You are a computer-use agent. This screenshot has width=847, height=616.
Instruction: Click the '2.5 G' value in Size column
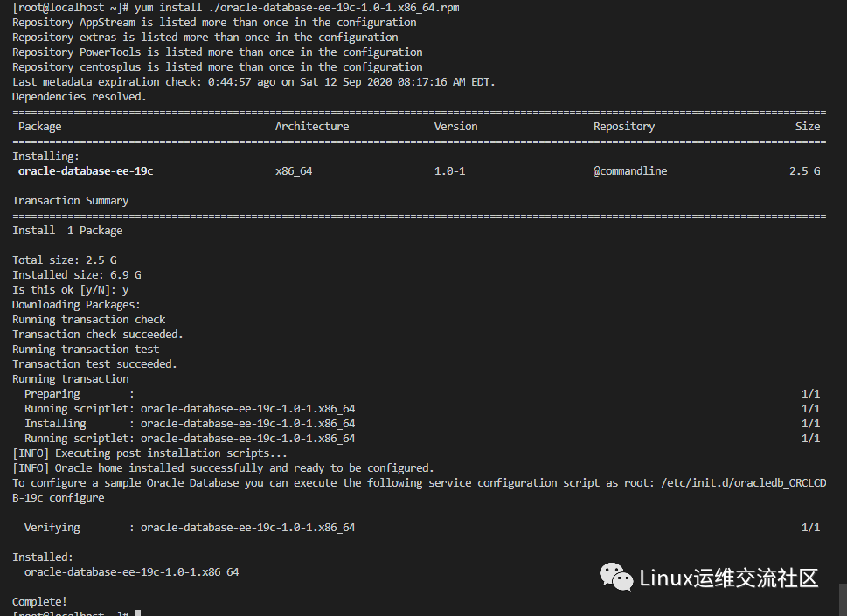[804, 171]
